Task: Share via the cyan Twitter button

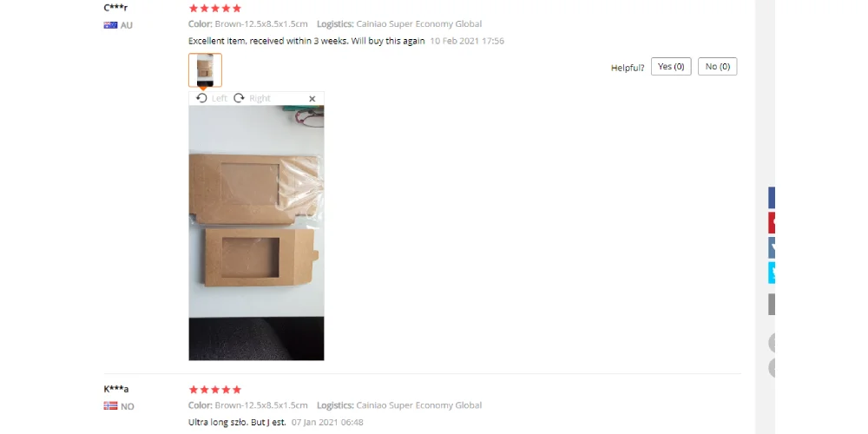Action: pyautogui.click(x=772, y=273)
